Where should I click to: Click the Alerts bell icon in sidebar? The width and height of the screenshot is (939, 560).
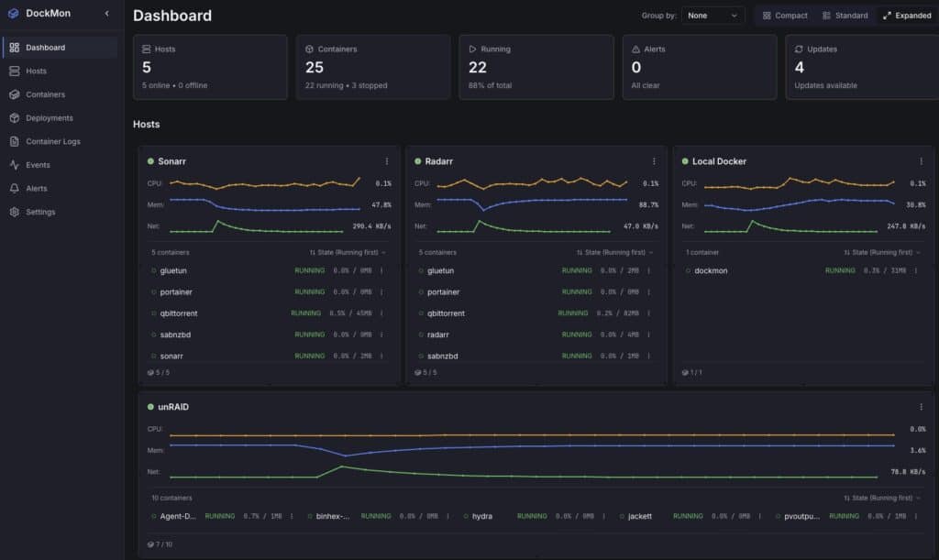15,189
